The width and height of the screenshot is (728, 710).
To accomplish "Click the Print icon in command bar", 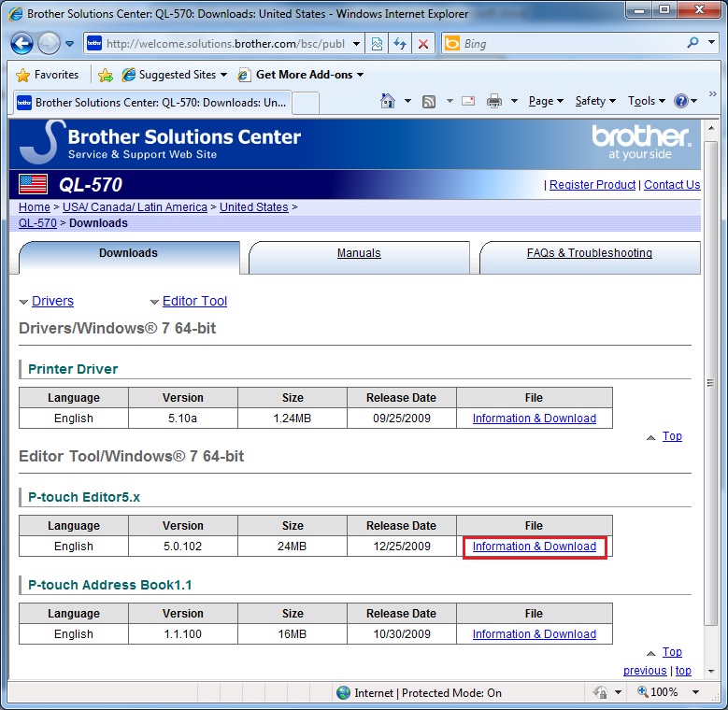I will tap(494, 101).
